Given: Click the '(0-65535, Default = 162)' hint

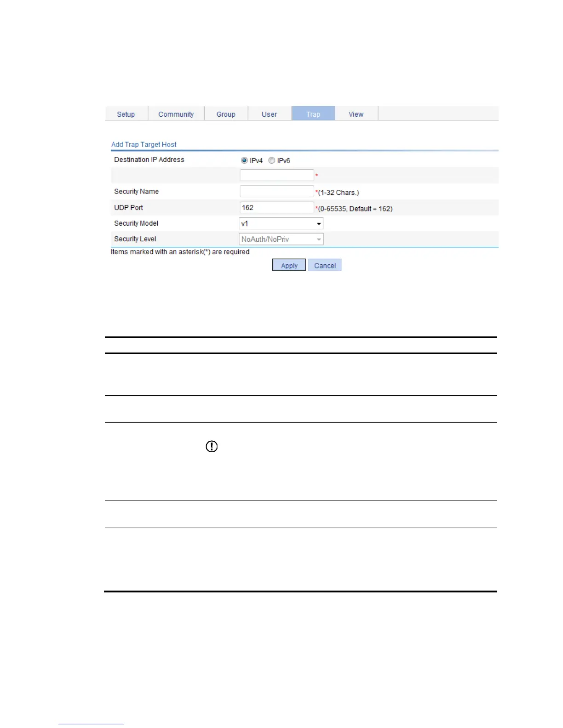Looking at the screenshot, I should [355, 209].
